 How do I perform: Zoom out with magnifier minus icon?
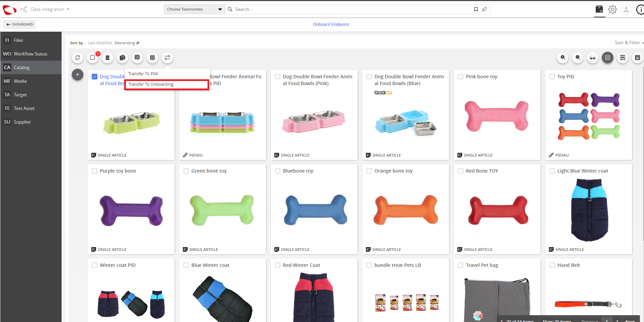[578, 58]
